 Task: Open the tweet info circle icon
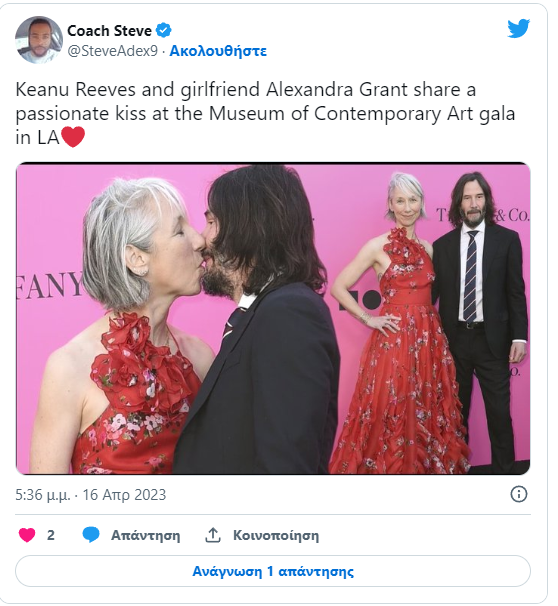pos(519,494)
